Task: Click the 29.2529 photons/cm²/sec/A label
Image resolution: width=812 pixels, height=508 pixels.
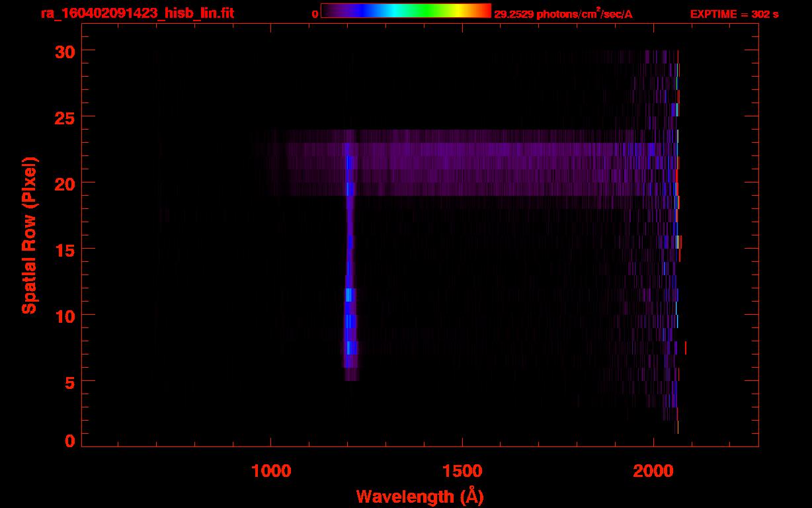Action: tap(563, 14)
